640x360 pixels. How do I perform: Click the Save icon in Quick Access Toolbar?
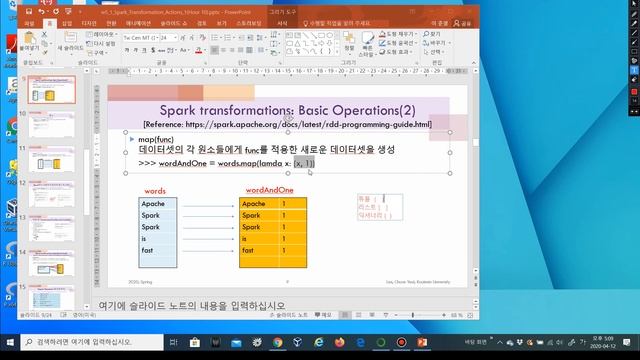pos(29,12)
